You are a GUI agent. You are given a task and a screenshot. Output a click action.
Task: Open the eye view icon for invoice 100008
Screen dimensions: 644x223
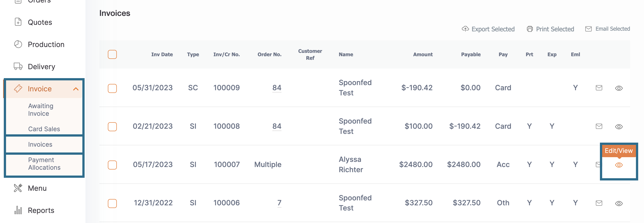click(619, 127)
